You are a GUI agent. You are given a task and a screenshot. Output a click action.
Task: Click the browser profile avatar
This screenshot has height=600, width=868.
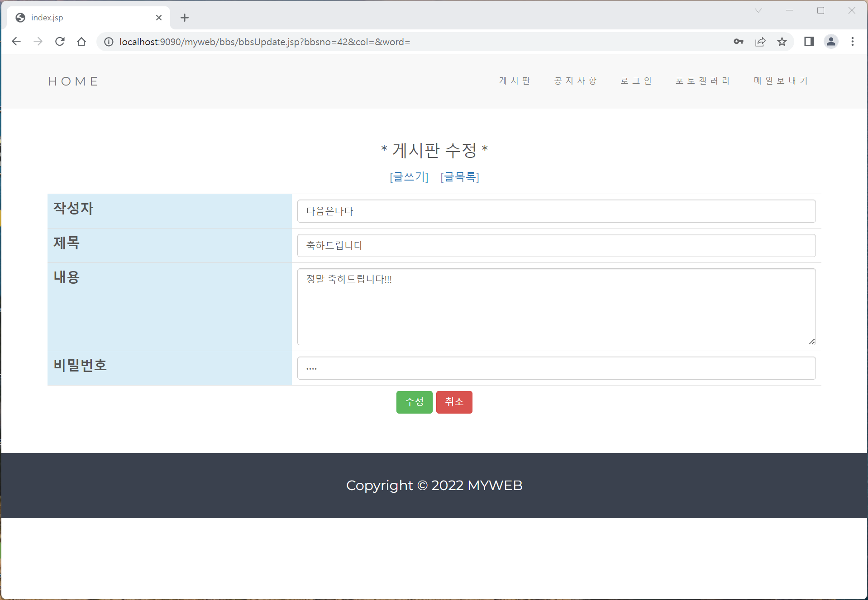coord(831,42)
